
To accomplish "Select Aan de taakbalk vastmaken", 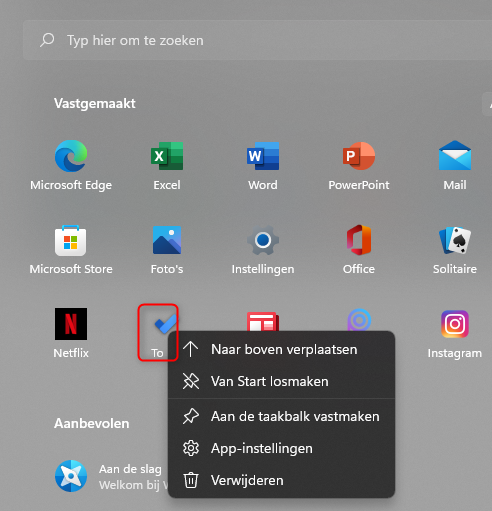I will [281, 416].
